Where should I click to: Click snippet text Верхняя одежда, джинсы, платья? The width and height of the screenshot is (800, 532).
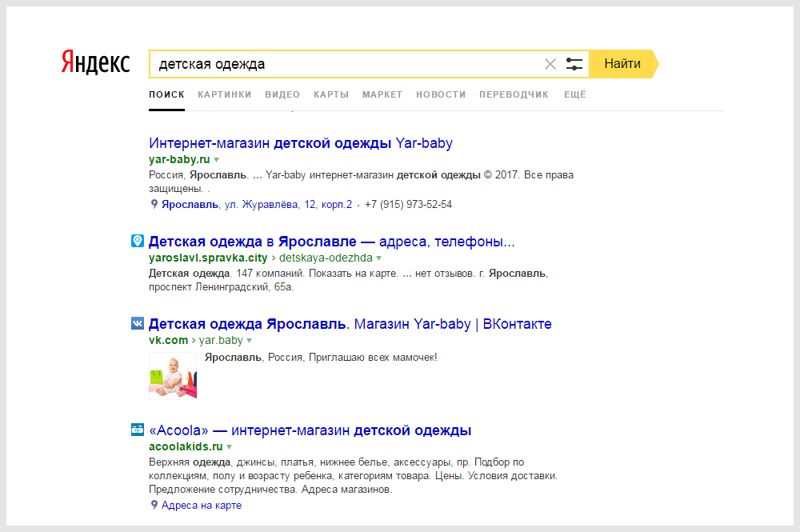231,462
